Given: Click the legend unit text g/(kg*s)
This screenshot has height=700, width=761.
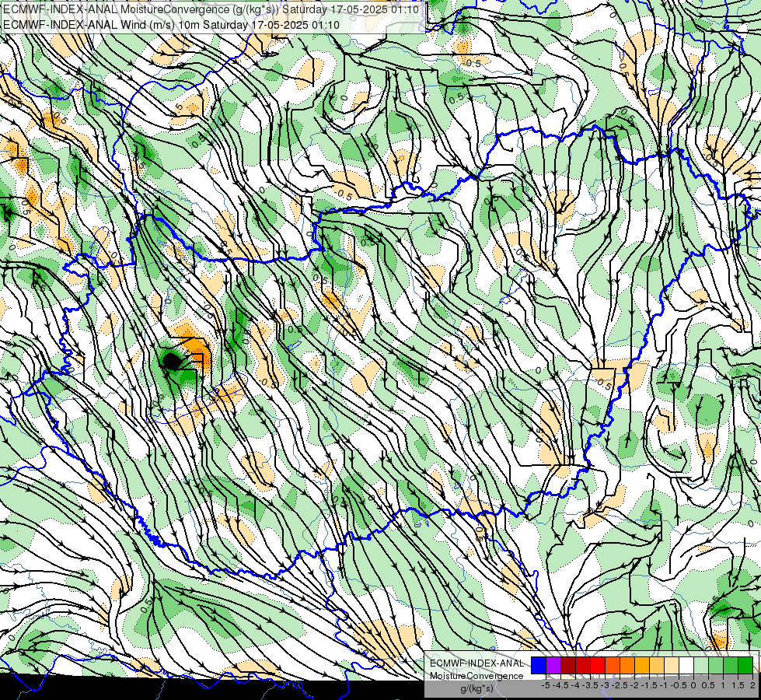Looking at the screenshot, I should tap(476, 688).
